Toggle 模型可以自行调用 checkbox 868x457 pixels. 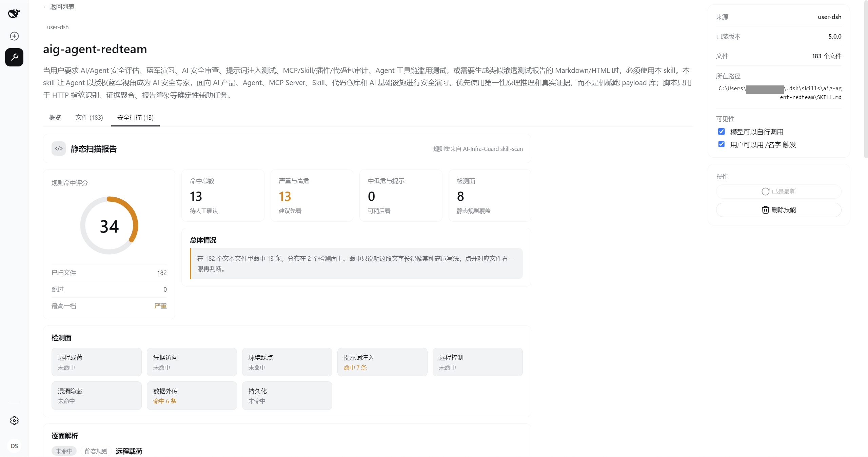722,132
